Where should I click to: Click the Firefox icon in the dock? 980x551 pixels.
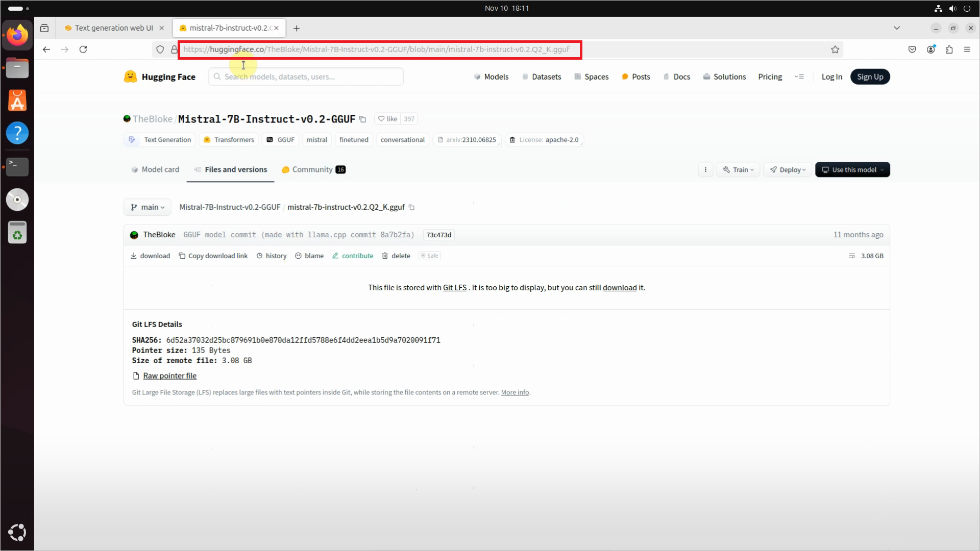point(17,35)
